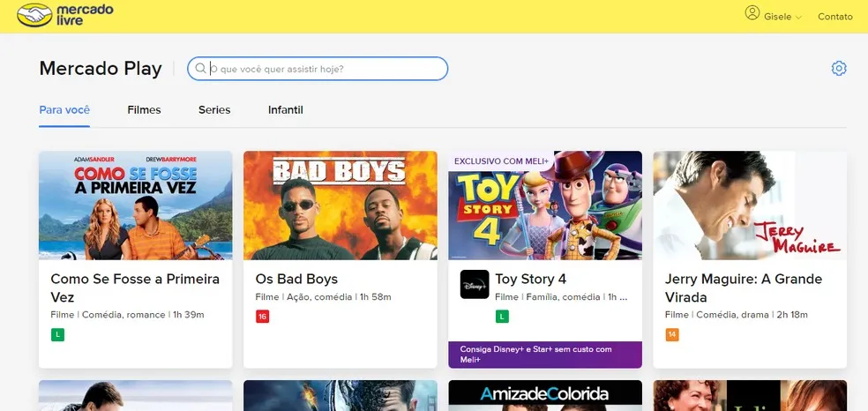Click L rating badge under Como Se Fosse
The image size is (868, 411).
(57, 334)
